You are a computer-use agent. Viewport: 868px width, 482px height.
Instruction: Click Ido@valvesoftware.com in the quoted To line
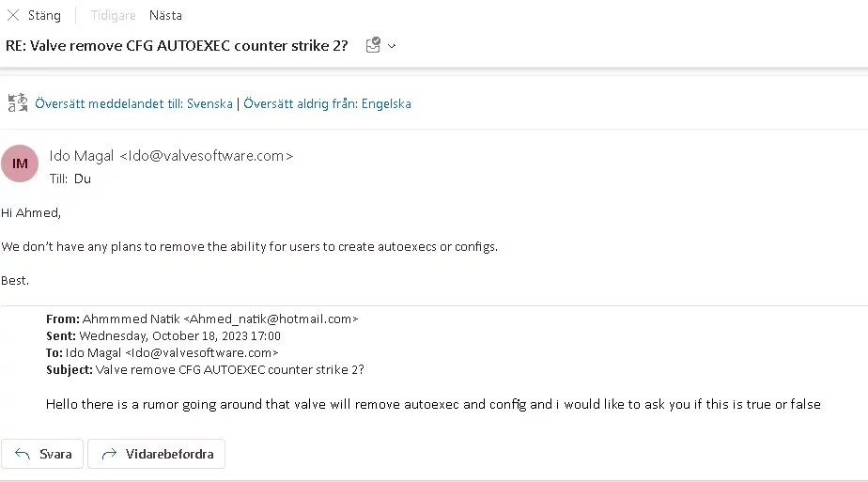tap(204, 352)
